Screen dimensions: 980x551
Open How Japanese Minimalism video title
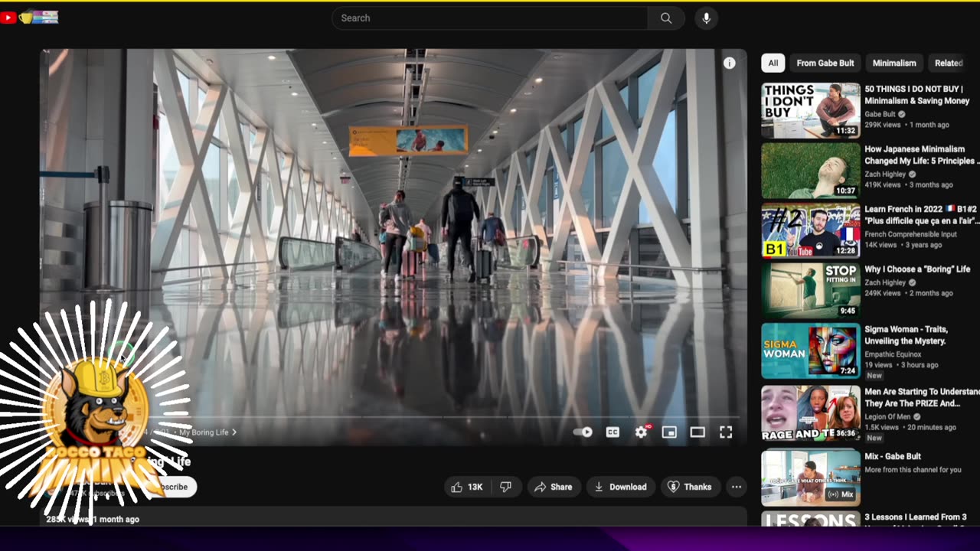click(921, 155)
